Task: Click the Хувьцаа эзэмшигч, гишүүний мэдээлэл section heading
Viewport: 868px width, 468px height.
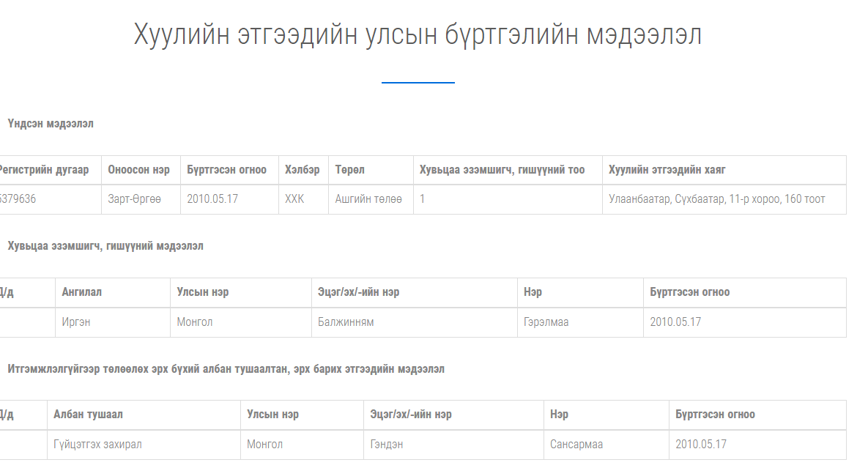Action: [105, 246]
